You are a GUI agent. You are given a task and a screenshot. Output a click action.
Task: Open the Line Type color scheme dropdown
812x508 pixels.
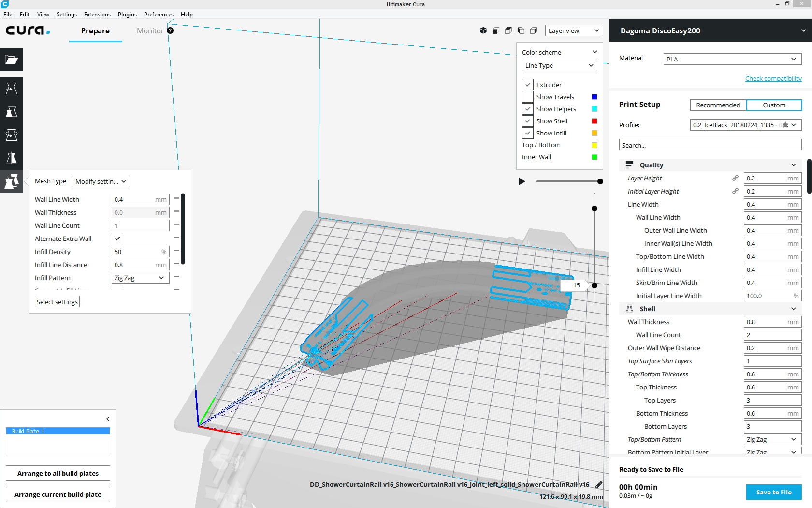click(x=560, y=65)
